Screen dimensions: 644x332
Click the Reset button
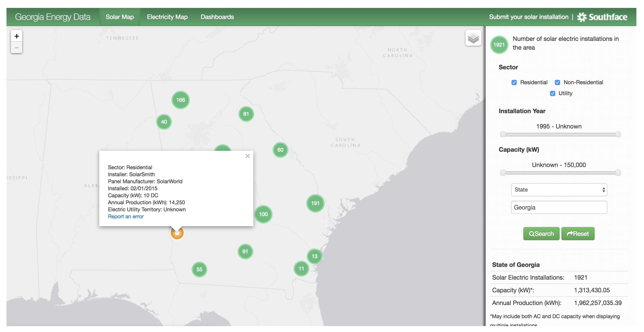[578, 233]
